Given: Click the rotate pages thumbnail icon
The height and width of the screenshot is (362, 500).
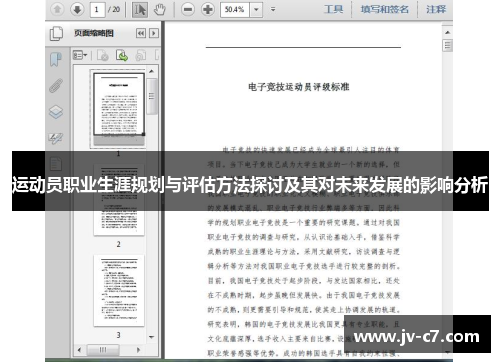Looking at the screenshot, I should click(x=141, y=55).
